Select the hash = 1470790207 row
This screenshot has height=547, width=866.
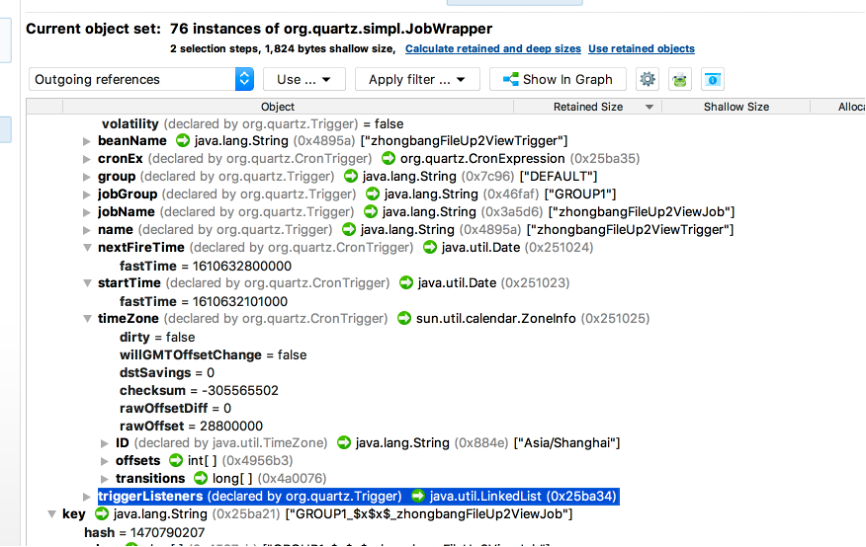tap(144, 532)
